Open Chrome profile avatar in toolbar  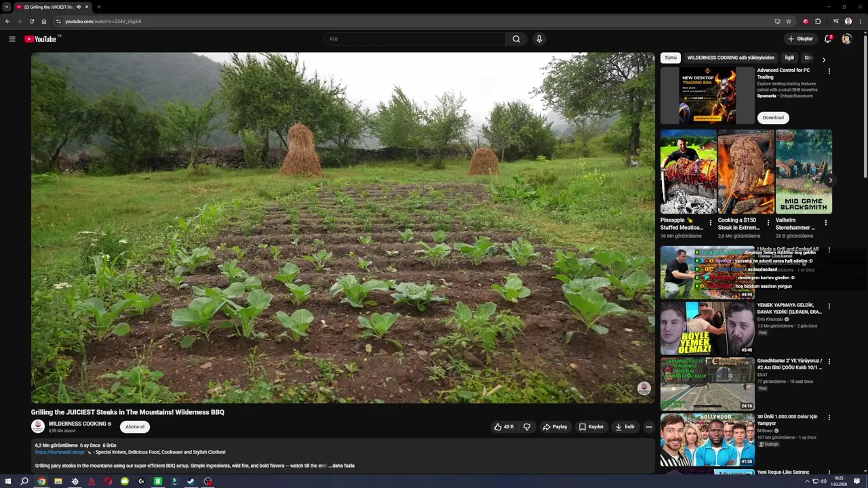[848, 21]
